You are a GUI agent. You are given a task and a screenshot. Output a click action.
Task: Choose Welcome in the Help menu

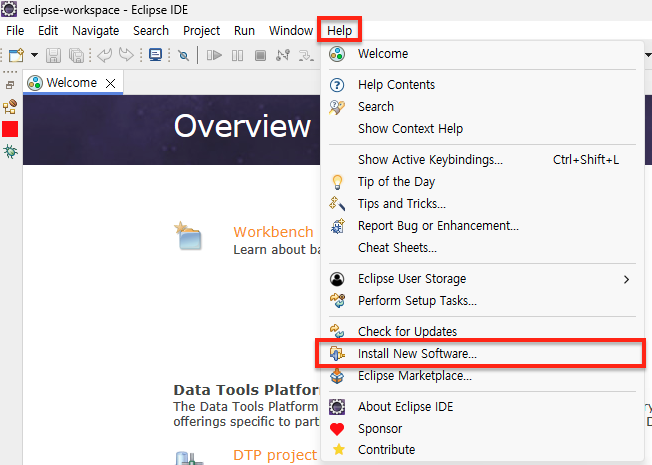(x=482, y=54)
